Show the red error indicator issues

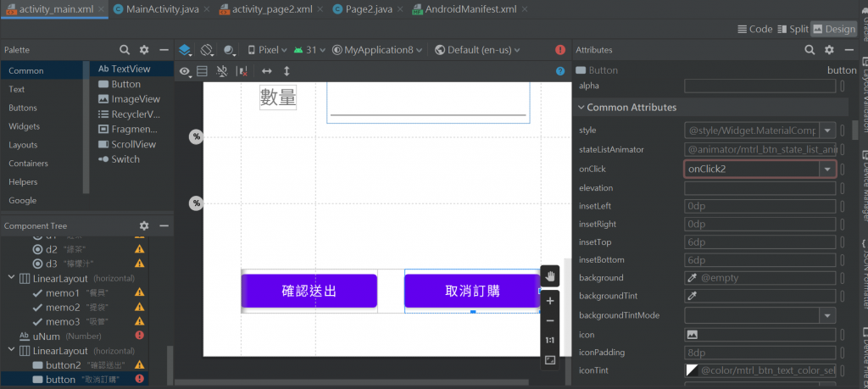[x=560, y=50]
